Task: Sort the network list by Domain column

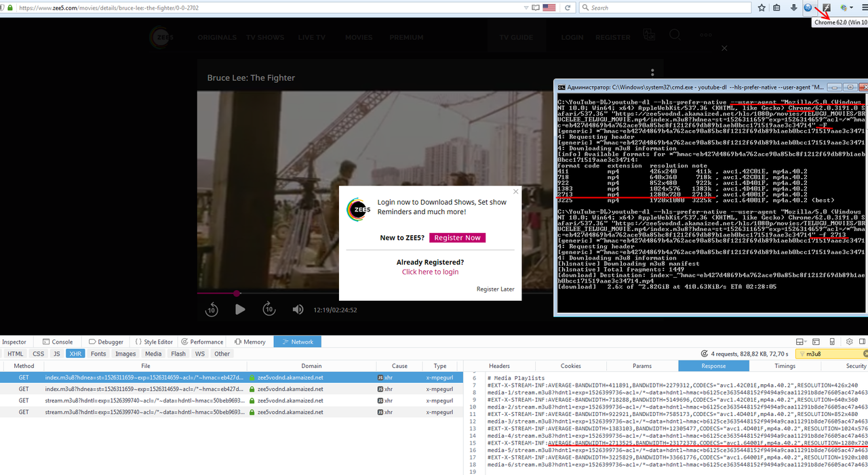Action: coord(311,366)
